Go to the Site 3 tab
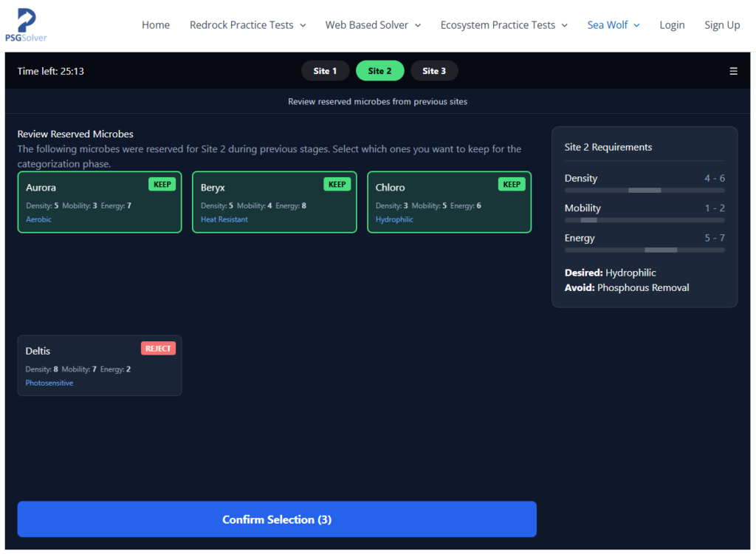This screenshot has width=756, height=554. (434, 71)
